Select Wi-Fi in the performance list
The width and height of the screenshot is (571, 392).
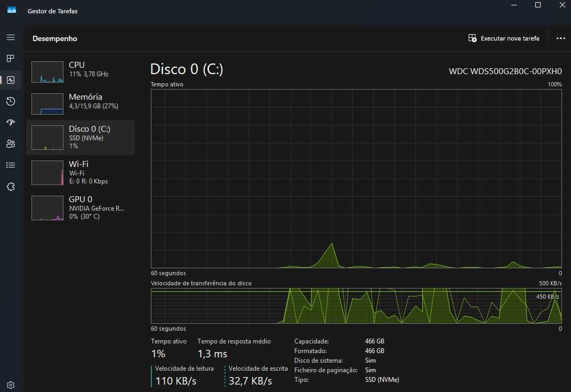click(x=81, y=172)
